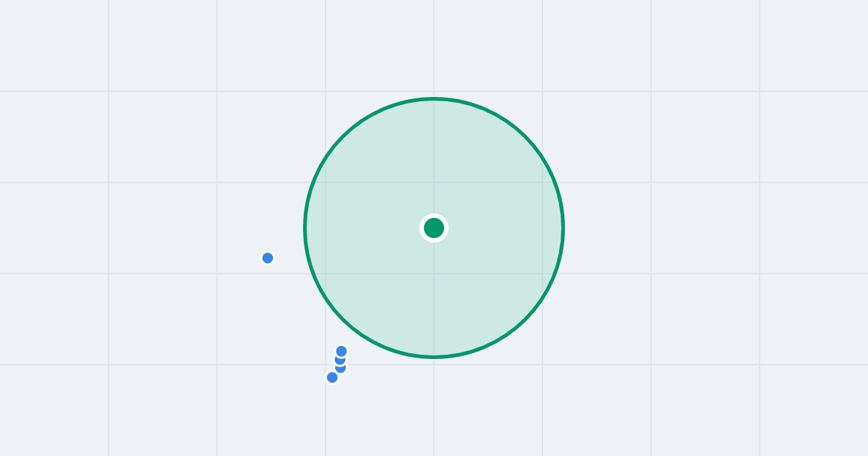Click the circle fill directly above the center marker
This screenshot has width=868, height=456.
click(434, 159)
